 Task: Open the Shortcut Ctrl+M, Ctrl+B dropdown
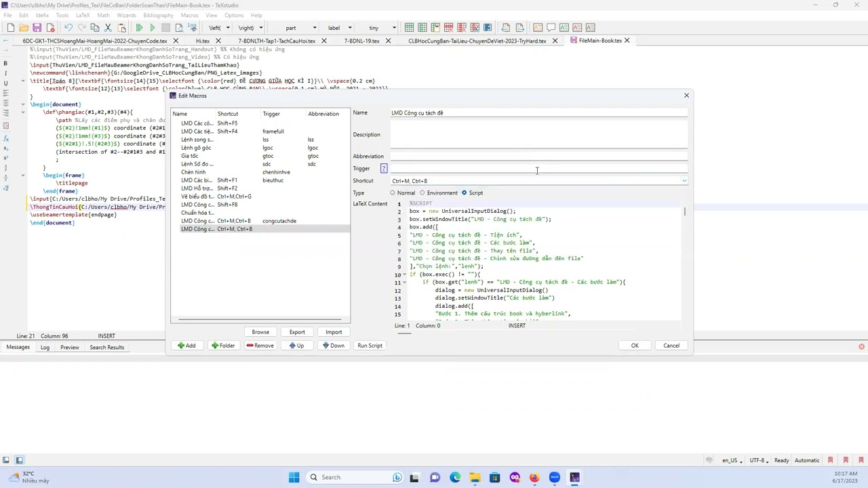684,181
